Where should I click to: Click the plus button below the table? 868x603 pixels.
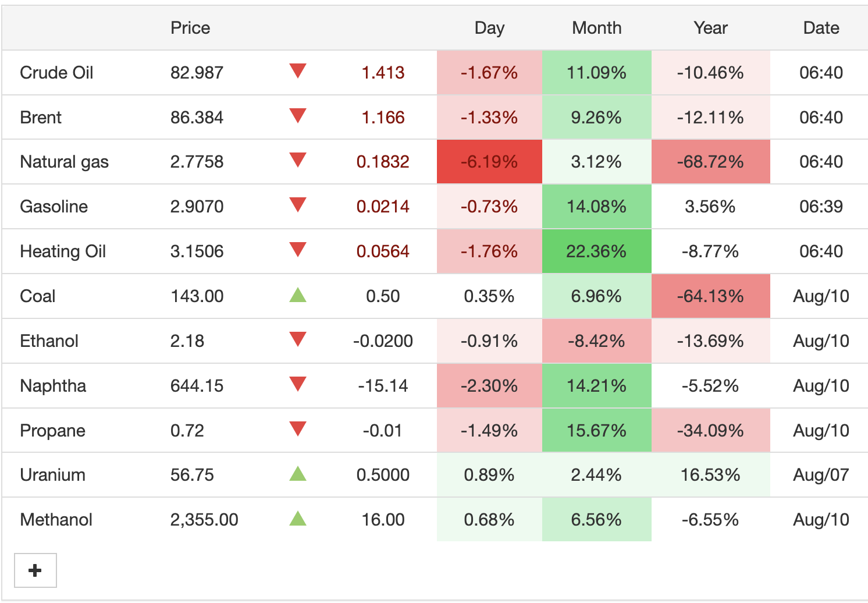(x=35, y=570)
